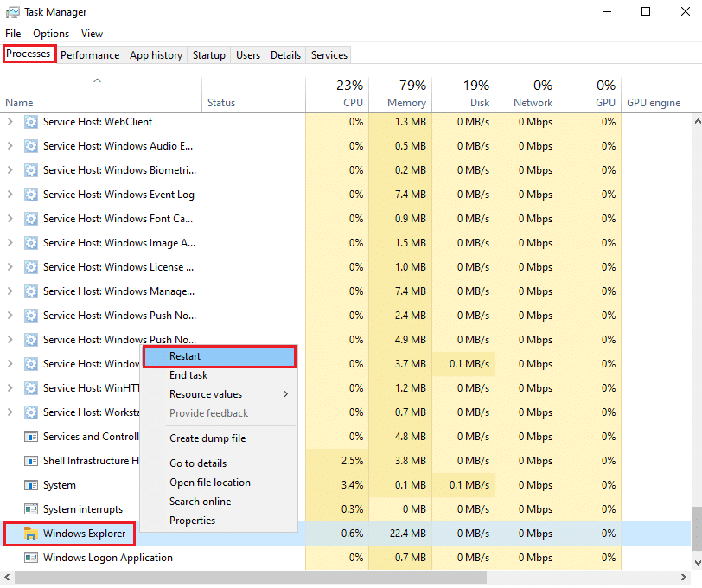This screenshot has width=702, height=588.
Task: Select Restart from the context menu
Action: click(185, 355)
